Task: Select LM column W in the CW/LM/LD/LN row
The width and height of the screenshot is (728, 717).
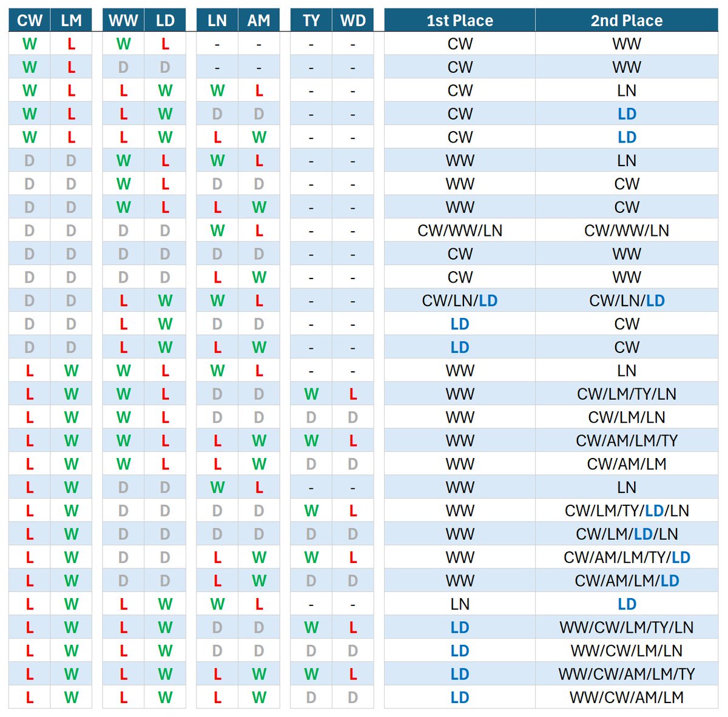Action: tap(71, 534)
